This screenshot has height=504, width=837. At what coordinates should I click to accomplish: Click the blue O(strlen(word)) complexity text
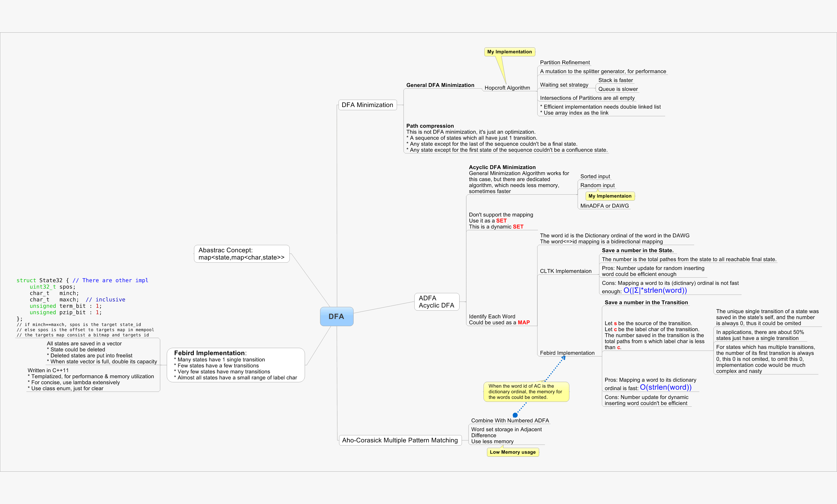pos(665,387)
